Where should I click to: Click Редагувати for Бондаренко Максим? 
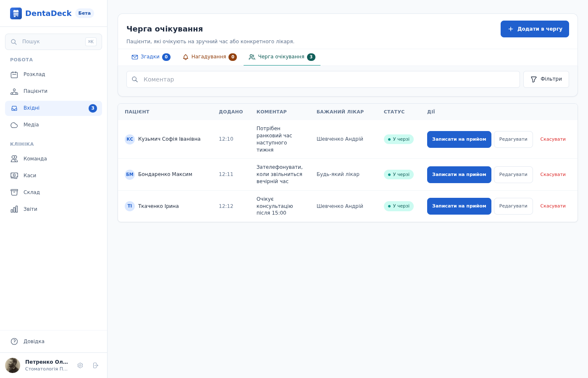coord(513,175)
